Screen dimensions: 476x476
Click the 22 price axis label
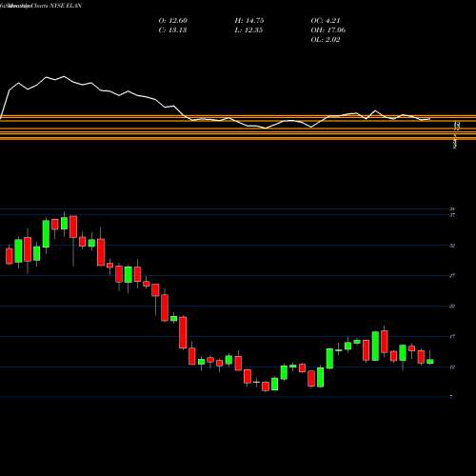pyautogui.click(x=453, y=307)
